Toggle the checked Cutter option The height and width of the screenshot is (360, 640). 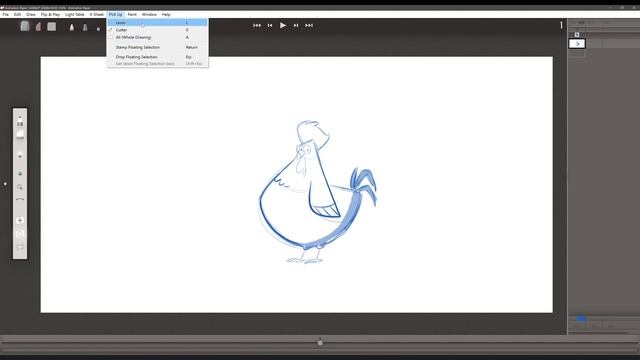tap(158, 30)
